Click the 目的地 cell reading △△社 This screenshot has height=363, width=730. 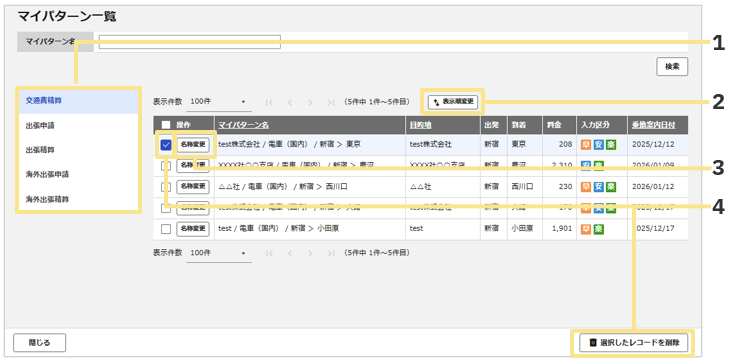420,187
